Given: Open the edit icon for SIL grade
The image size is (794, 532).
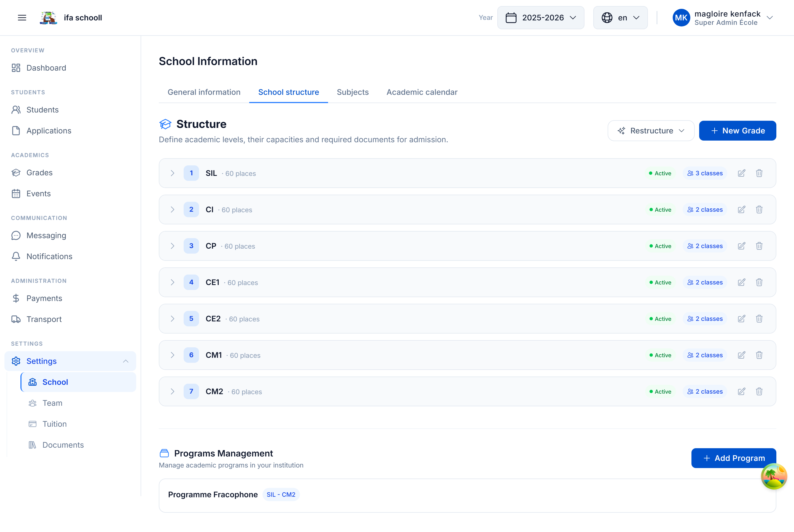Looking at the screenshot, I should (741, 173).
